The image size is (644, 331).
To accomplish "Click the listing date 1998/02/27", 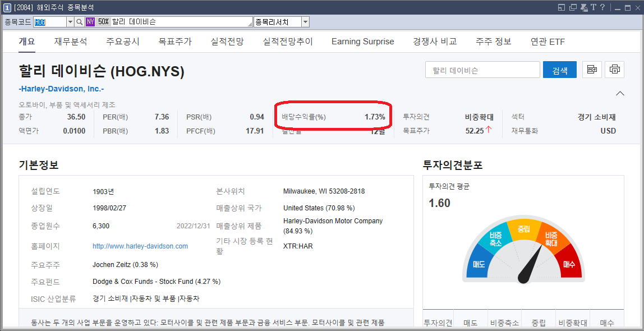I will click(109, 208).
